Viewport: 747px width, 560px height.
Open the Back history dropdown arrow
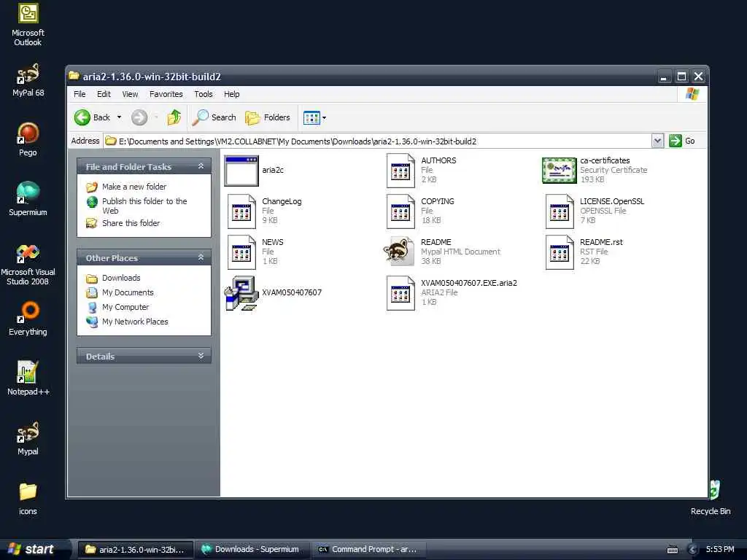[119, 117]
